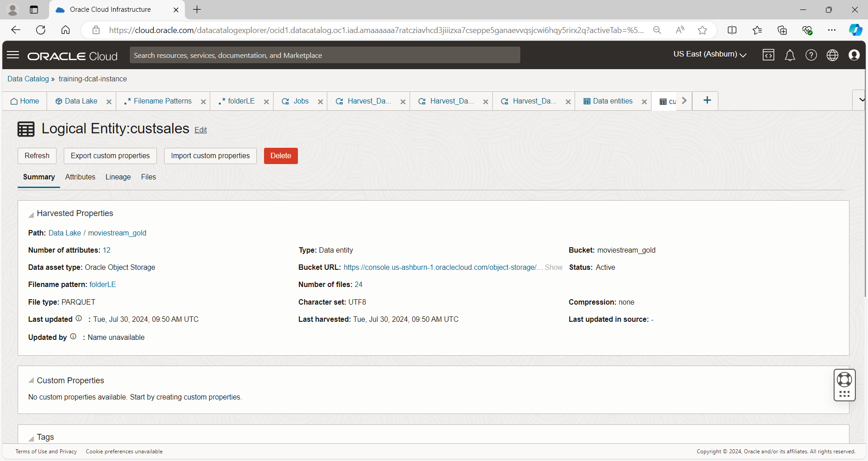The height and width of the screenshot is (461, 868).
Task: Click number of files 24 link
Action: coord(359,285)
